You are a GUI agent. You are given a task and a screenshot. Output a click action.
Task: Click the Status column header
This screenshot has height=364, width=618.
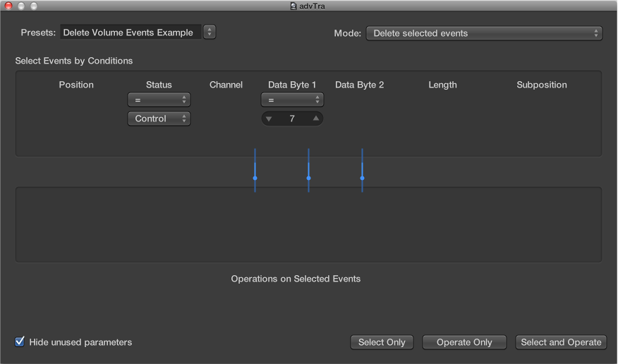coord(159,85)
